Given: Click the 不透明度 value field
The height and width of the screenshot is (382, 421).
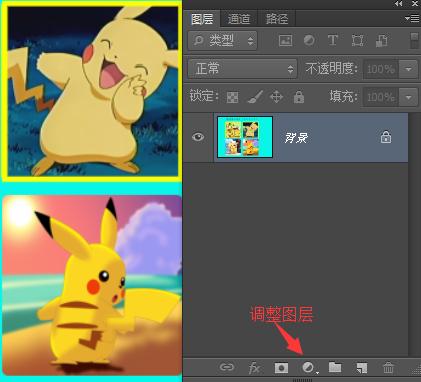Looking at the screenshot, I should pos(381,69).
